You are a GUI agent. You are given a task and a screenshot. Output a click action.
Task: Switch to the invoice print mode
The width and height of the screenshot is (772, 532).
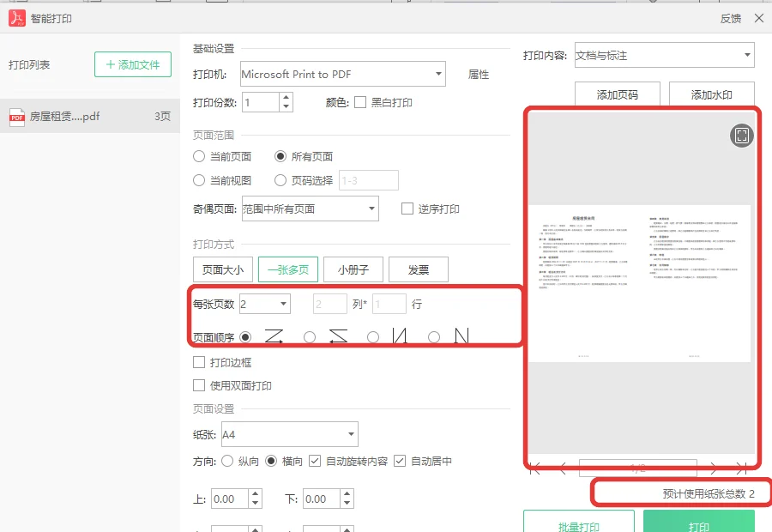point(419,269)
